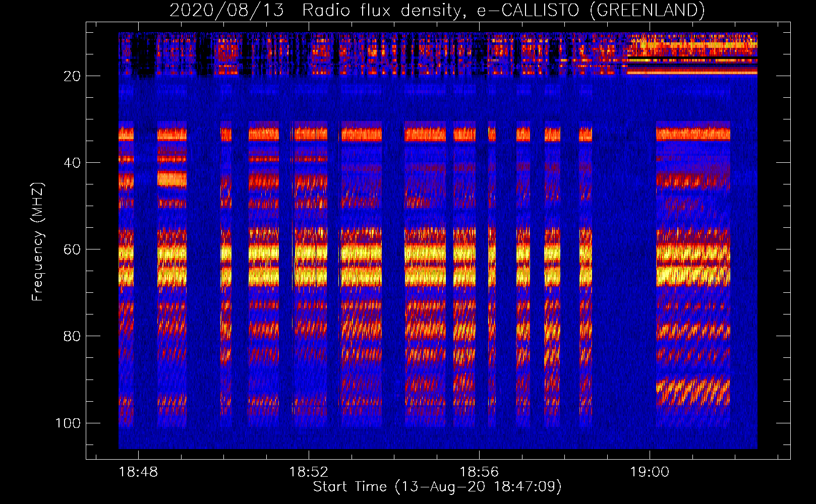Click the 18:52 time tick label
The image size is (816, 504).
point(309,472)
